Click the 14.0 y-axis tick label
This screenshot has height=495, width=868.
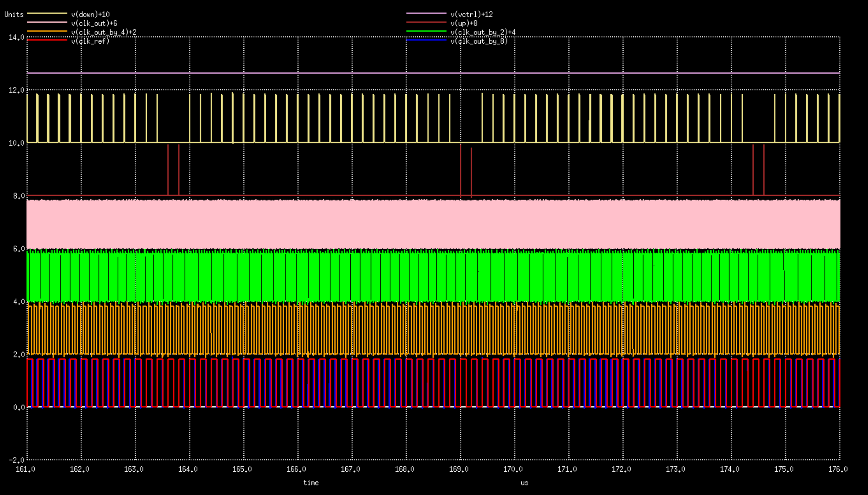click(16, 37)
